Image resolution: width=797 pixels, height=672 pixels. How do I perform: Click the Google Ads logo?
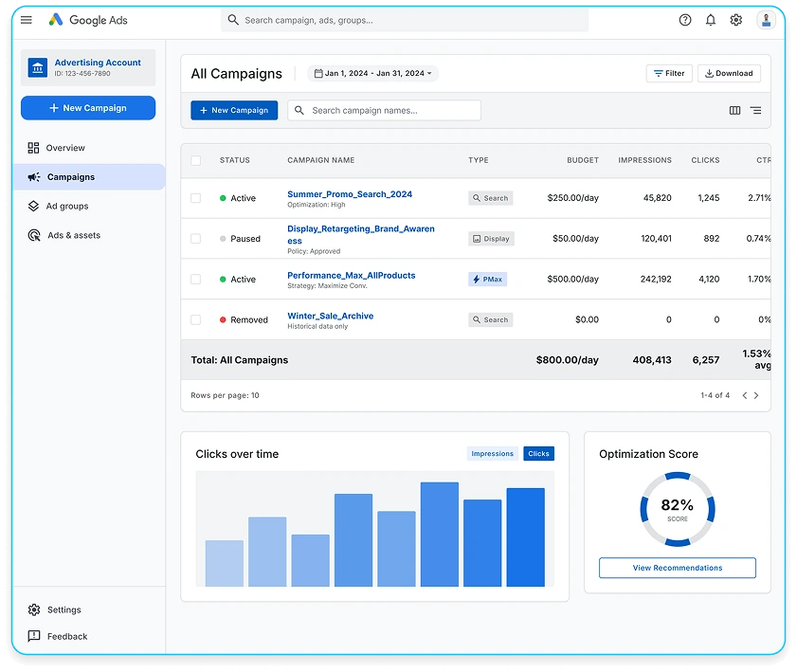pyautogui.click(x=87, y=20)
